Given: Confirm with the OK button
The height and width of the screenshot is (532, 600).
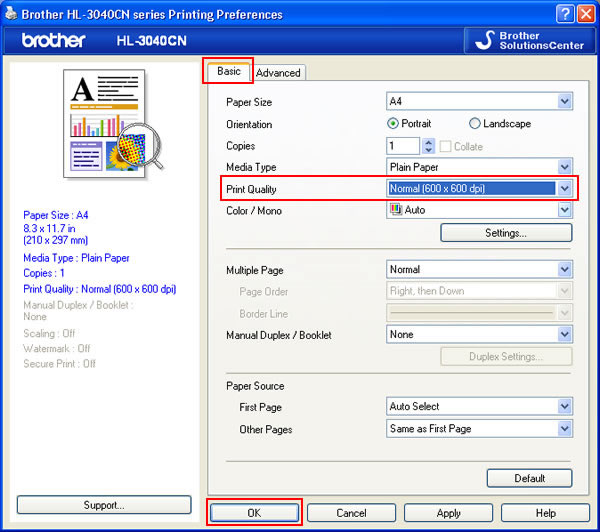Looking at the screenshot, I should click(254, 513).
